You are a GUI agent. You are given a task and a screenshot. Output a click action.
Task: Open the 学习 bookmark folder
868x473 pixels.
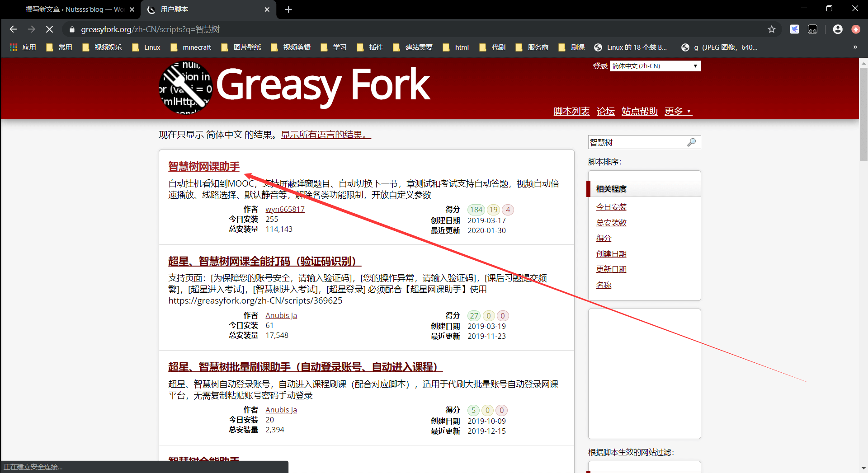point(334,47)
